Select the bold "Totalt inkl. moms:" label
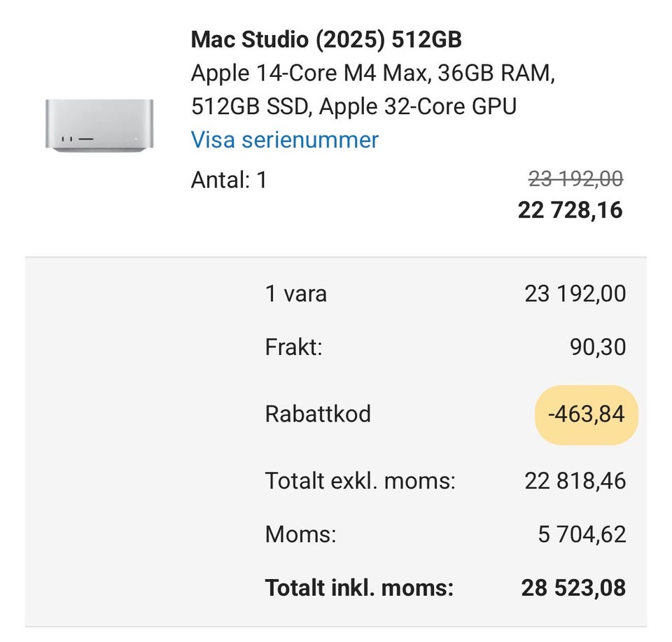Screen dimensions: 672x642 tap(359, 588)
